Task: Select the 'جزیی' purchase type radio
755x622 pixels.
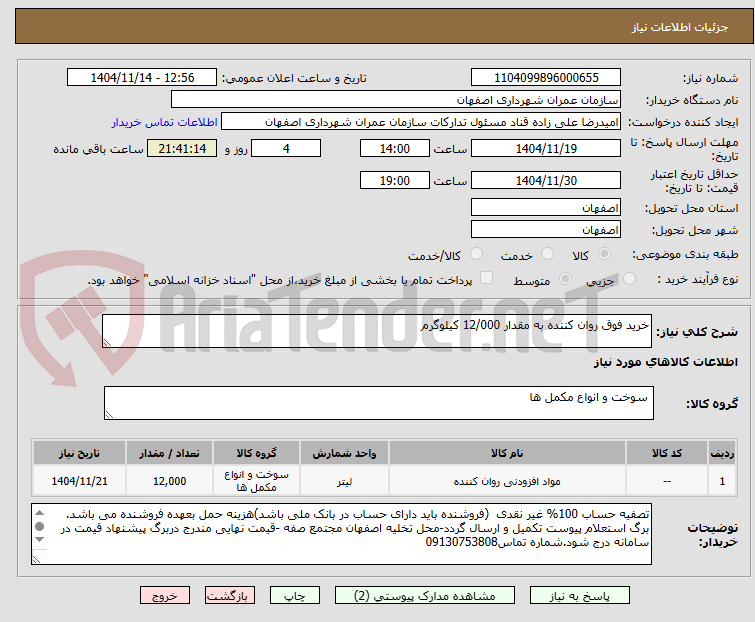Action: click(x=629, y=278)
